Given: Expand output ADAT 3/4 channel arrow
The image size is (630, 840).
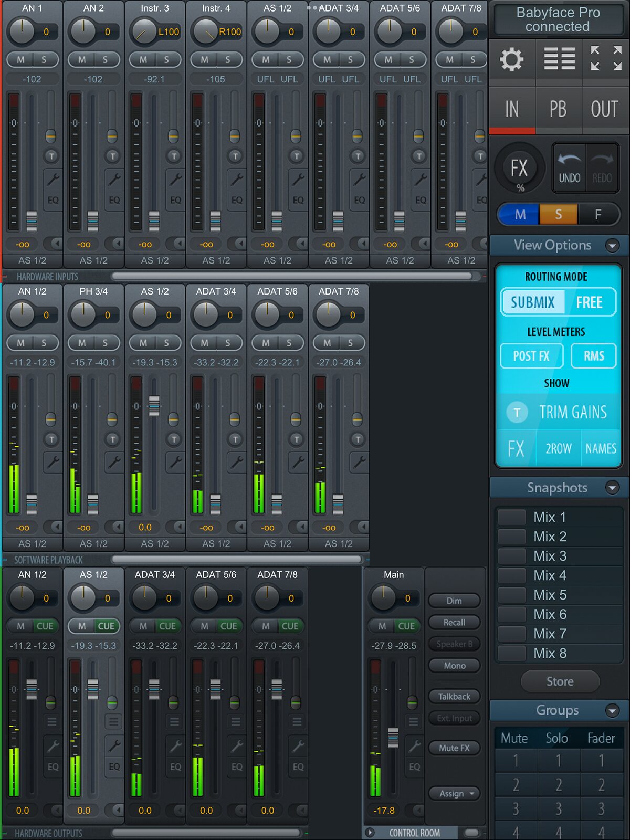Looking at the screenshot, I should [x=176, y=810].
